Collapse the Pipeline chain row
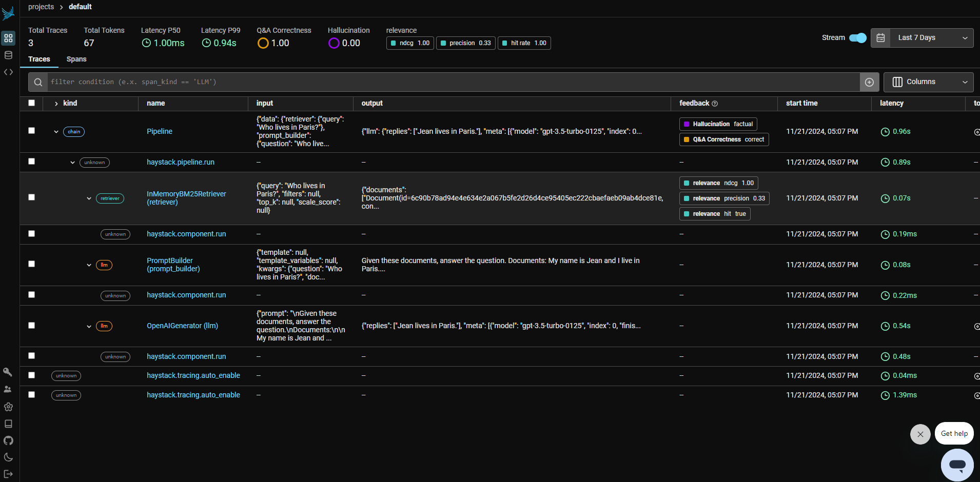 [56, 132]
